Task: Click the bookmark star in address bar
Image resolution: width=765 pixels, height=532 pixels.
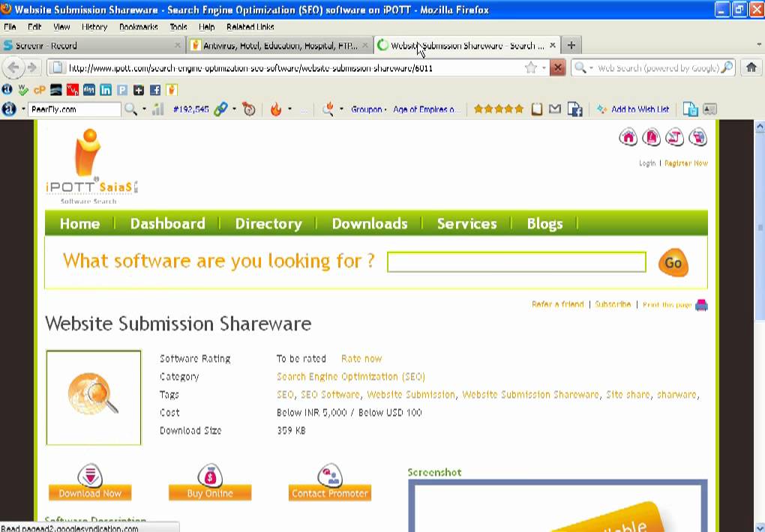Action: click(x=531, y=67)
